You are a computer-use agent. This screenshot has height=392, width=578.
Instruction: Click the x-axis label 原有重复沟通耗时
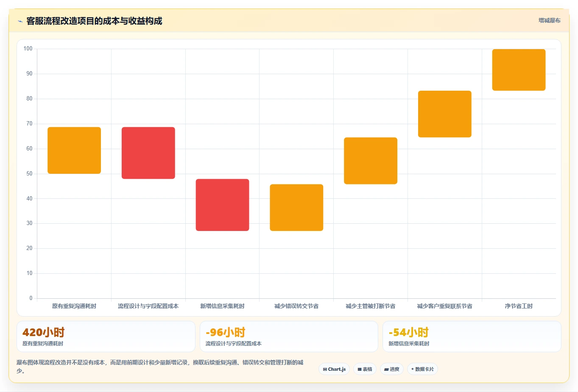[74, 306]
